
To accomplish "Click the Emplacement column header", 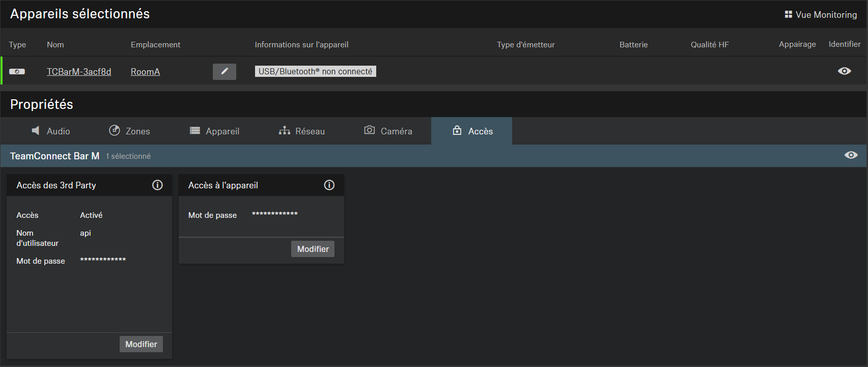I will [x=155, y=45].
